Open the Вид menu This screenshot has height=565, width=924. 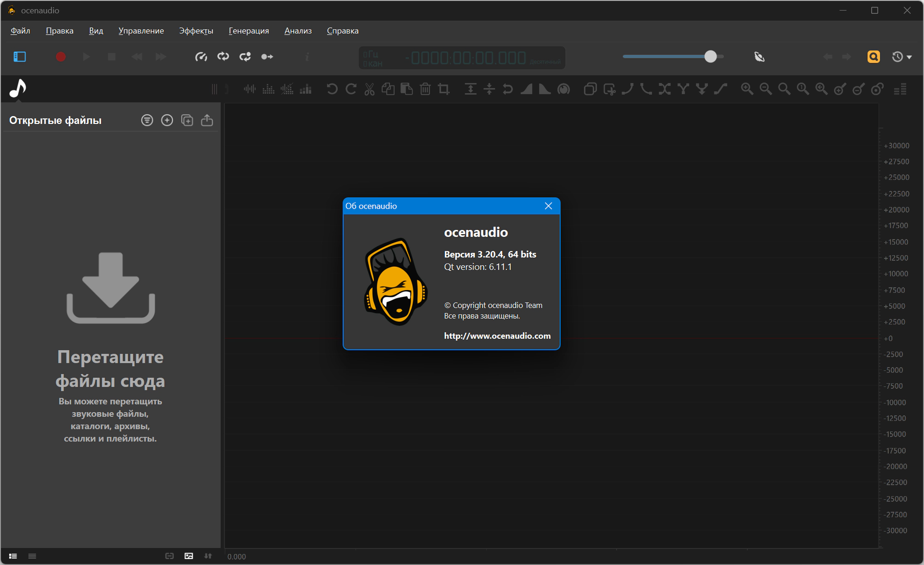point(96,31)
